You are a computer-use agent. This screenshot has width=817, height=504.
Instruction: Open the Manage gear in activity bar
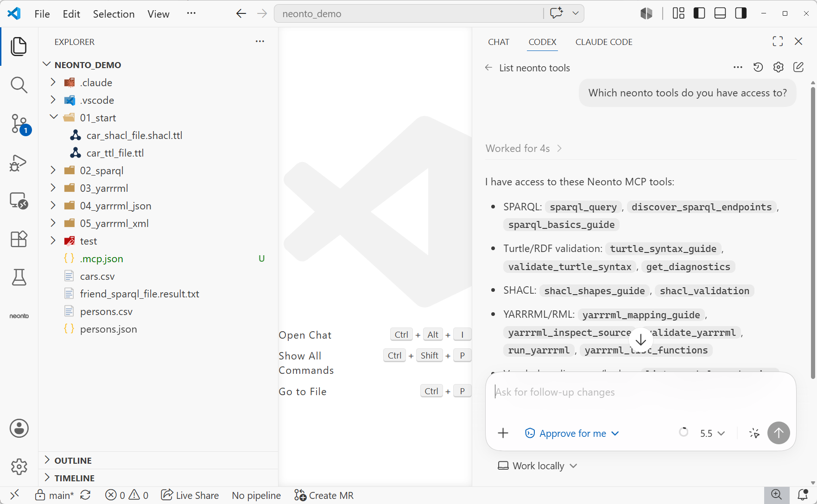click(x=19, y=466)
